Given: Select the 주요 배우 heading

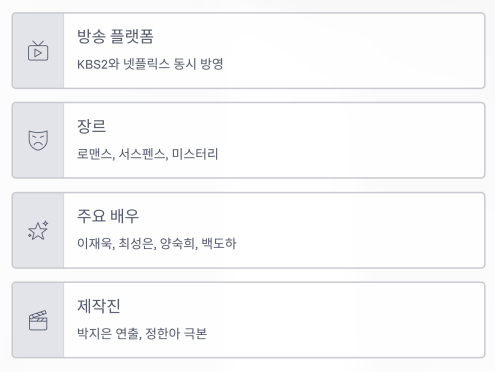Looking at the screenshot, I should [108, 216].
